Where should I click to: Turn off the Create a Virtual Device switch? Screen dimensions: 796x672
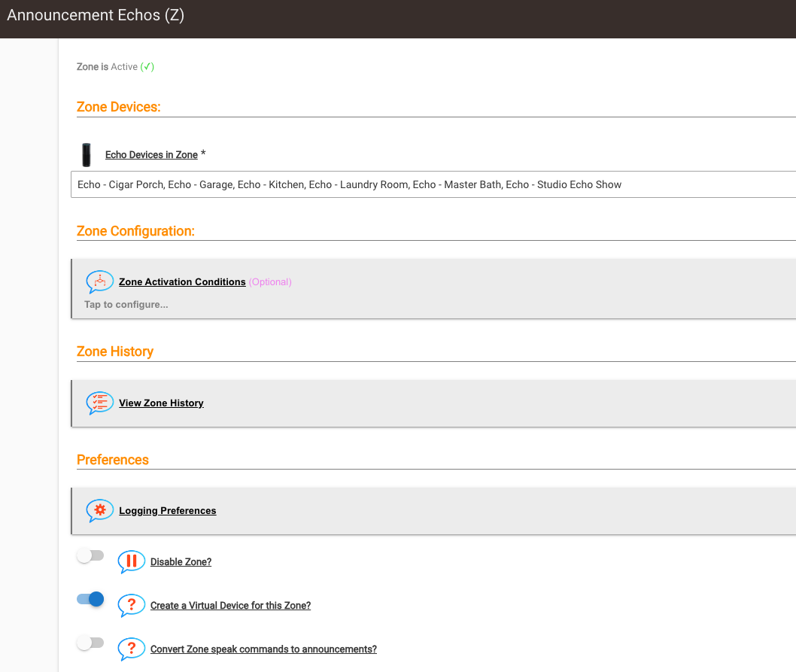click(x=90, y=599)
